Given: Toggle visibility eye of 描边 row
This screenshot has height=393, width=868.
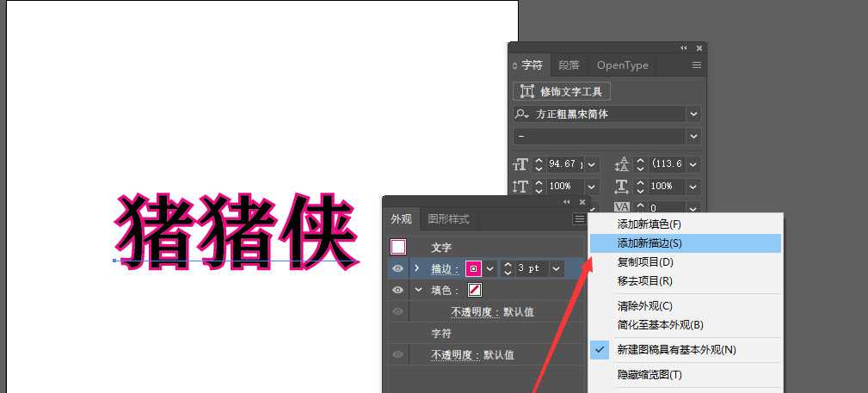Looking at the screenshot, I should (x=397, y=268).
